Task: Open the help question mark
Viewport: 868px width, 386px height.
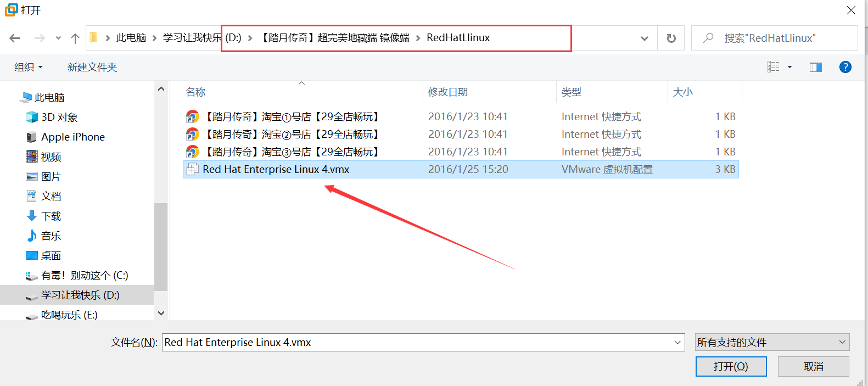Action: (845, 67)
